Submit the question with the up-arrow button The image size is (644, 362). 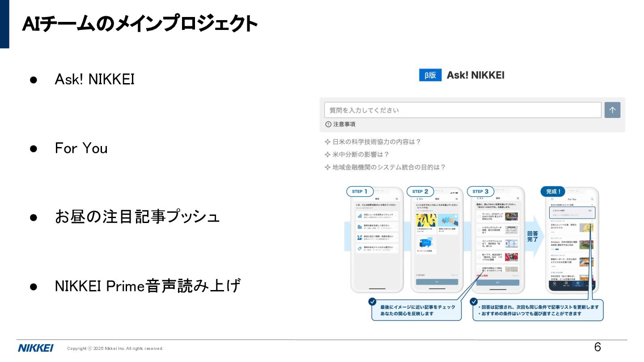(x=612, y=110)
